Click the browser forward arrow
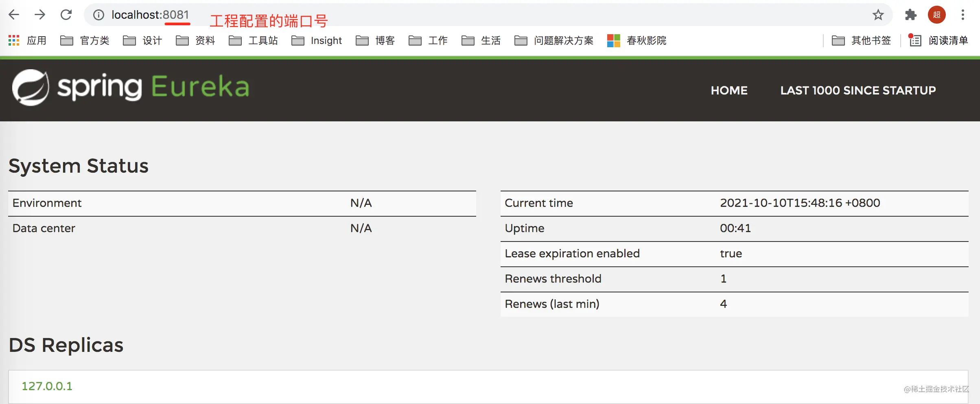 40,15
